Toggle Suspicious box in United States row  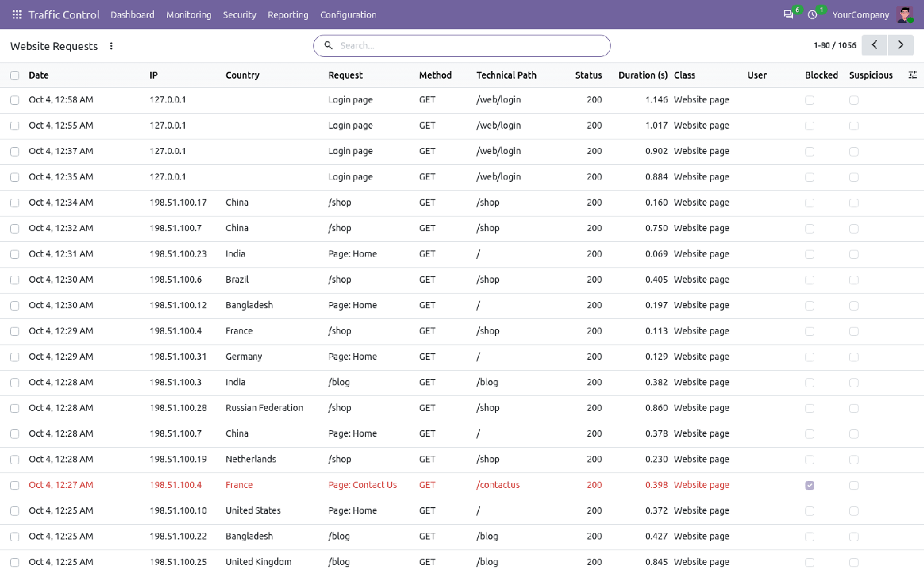click(x=854, y=511)
